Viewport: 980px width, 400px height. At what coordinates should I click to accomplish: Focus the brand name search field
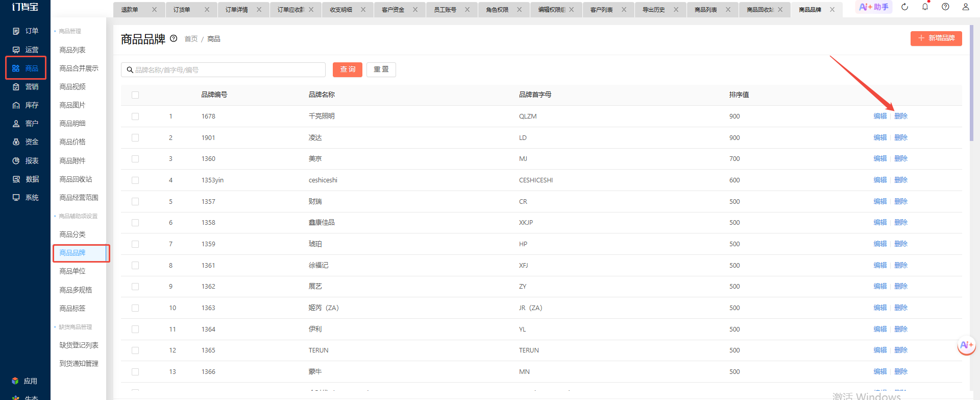coord(223,69)
